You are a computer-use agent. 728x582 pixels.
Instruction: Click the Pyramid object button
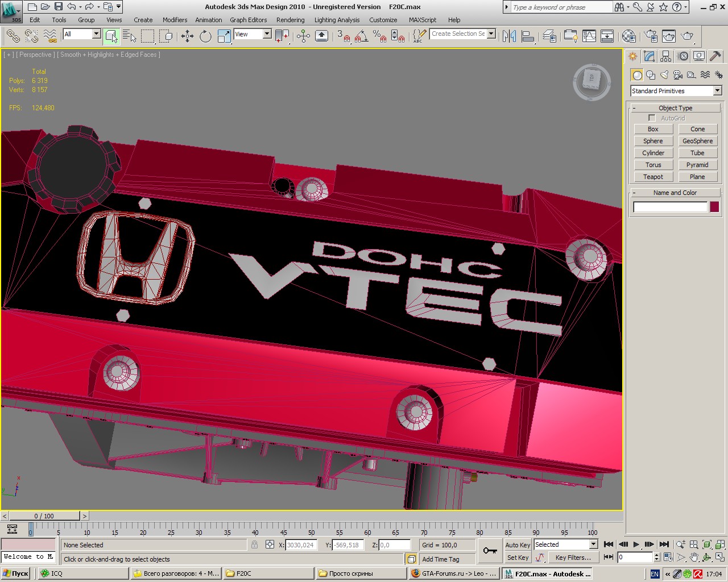697,165
